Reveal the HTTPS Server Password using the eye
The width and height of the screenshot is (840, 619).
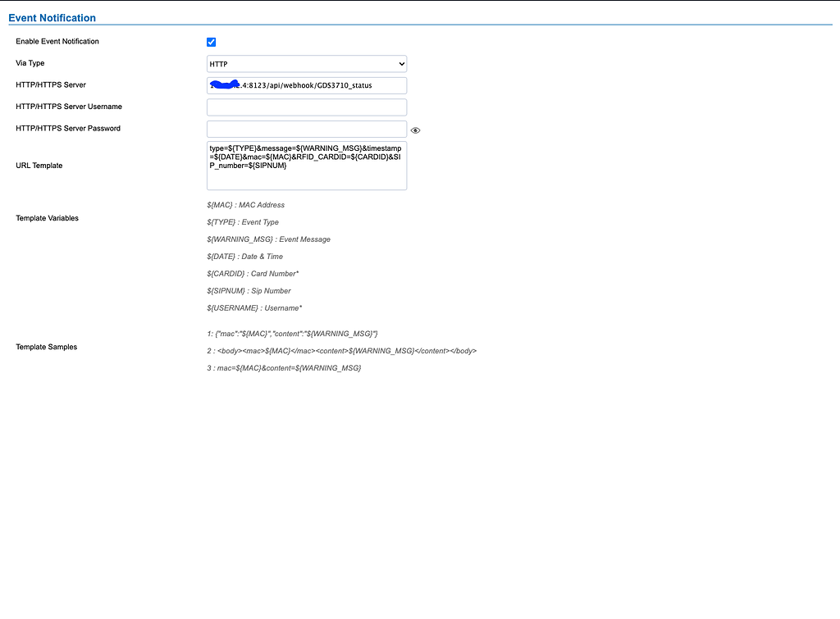tap(415, 130)
